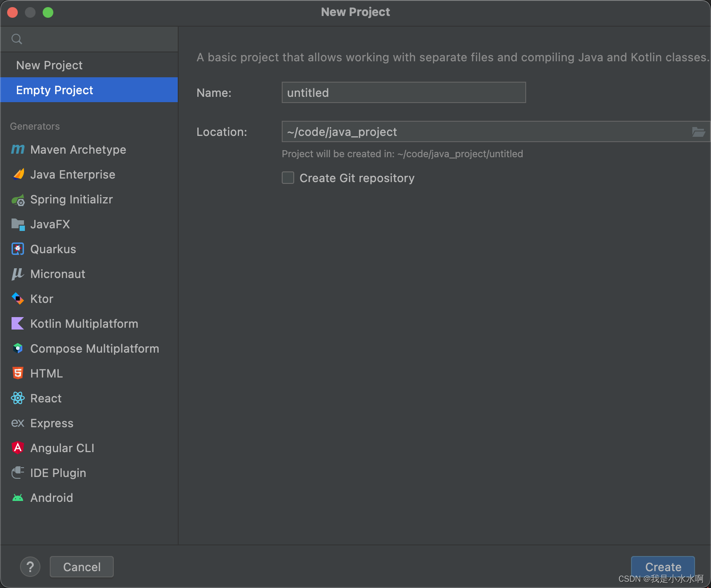Click the Spring Initializr leaf icon
Viewport: 711px width, 588px height.
tap(18, 200)
